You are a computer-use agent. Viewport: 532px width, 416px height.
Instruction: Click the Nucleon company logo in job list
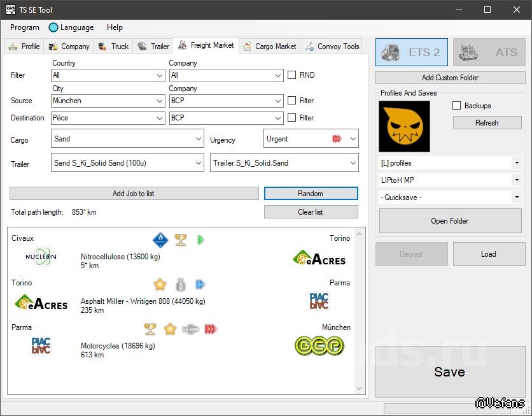pyautogui.click(x=41, y=257)
